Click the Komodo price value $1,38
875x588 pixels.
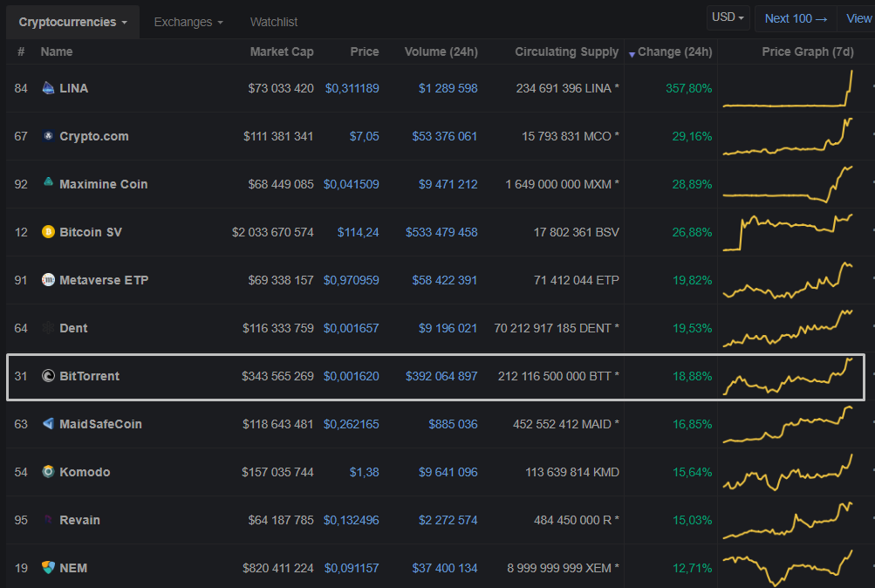(364, 472)
